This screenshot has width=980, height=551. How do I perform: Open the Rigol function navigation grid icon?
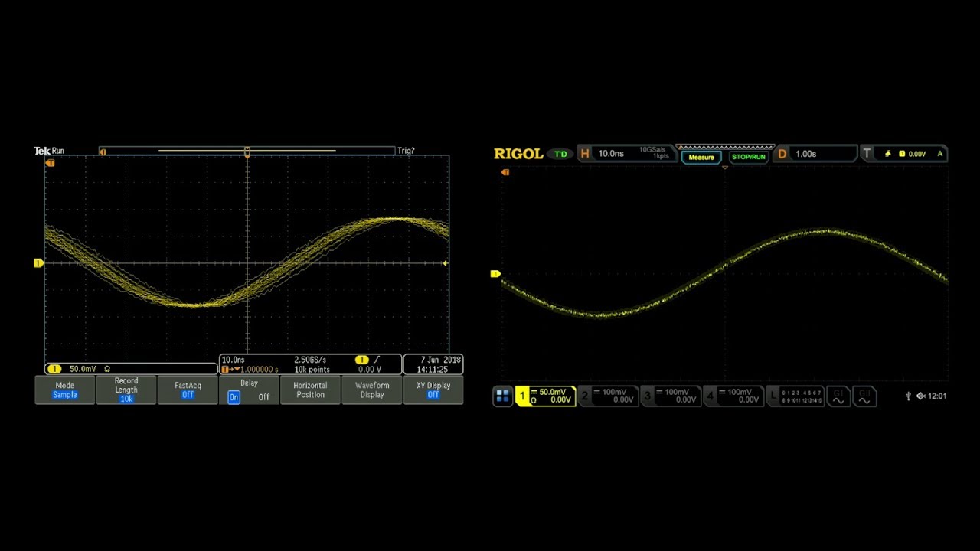(502, 396)
